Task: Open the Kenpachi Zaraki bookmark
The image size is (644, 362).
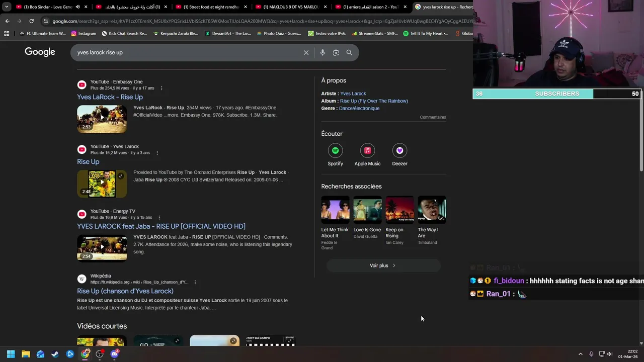Action: 176,34
